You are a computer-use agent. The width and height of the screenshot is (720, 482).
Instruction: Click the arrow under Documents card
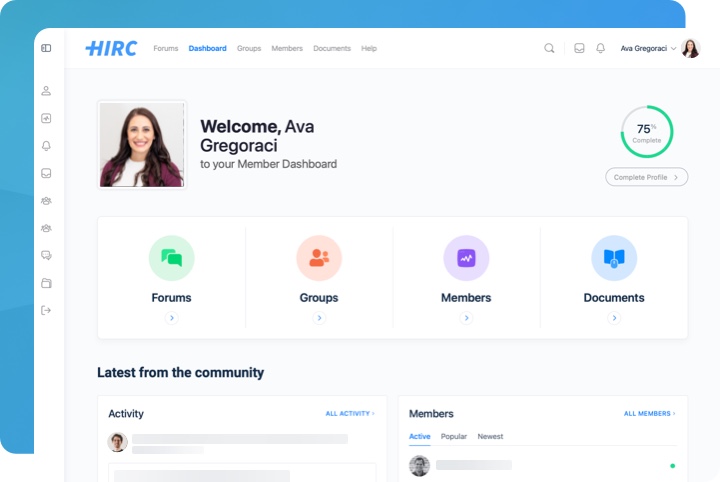coord(614,318)
